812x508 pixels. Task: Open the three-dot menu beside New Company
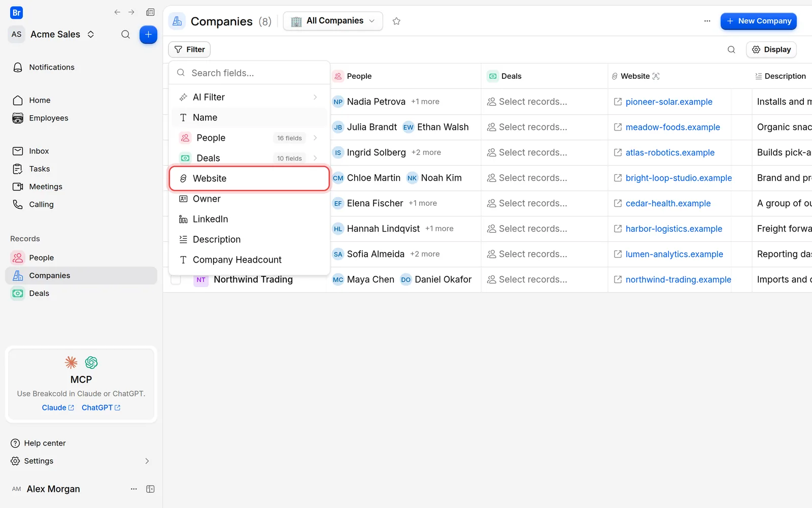pos(707,21)
